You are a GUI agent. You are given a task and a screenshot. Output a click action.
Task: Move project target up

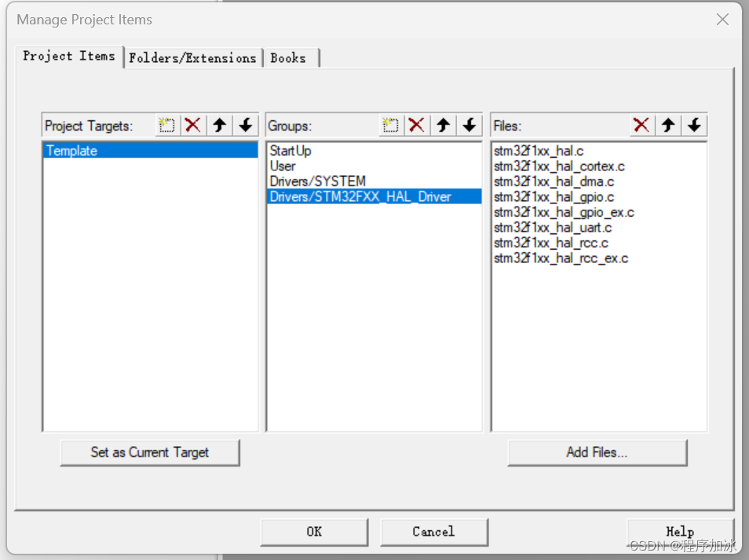(x=219, y=125)
